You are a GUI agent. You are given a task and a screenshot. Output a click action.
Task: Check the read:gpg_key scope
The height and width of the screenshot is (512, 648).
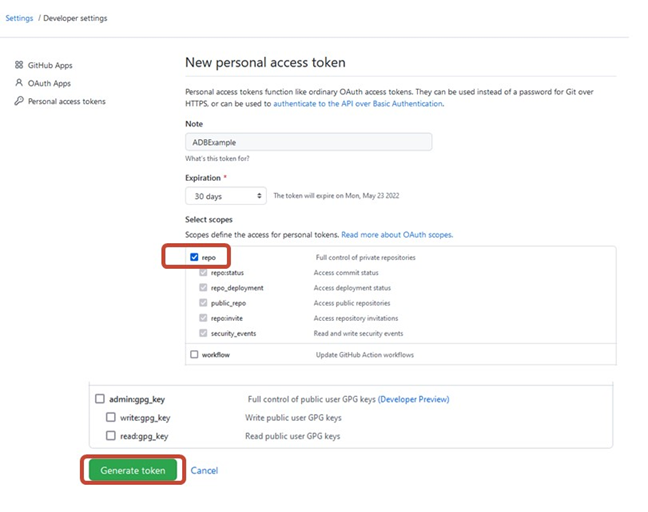[x=111, y=436]
